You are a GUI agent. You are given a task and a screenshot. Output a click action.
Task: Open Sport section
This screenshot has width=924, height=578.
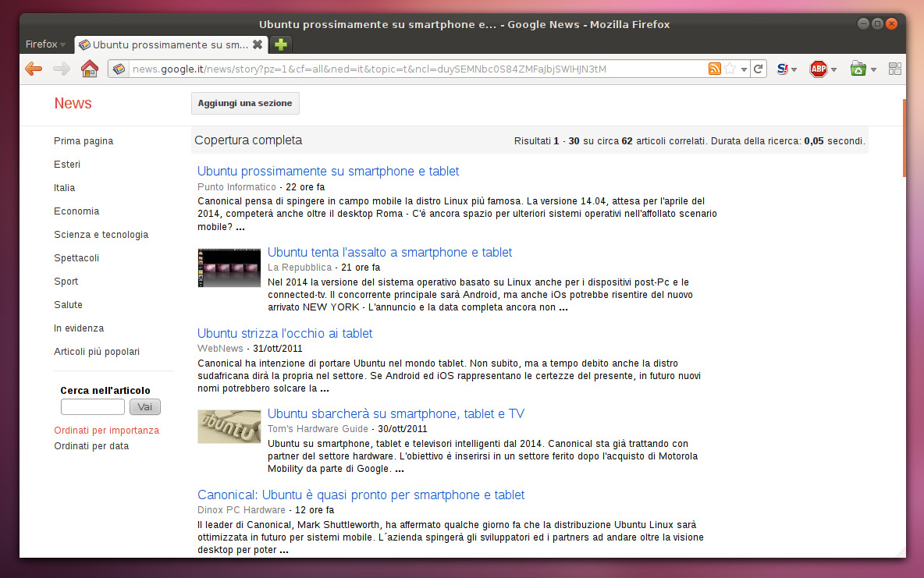point(66,282)
